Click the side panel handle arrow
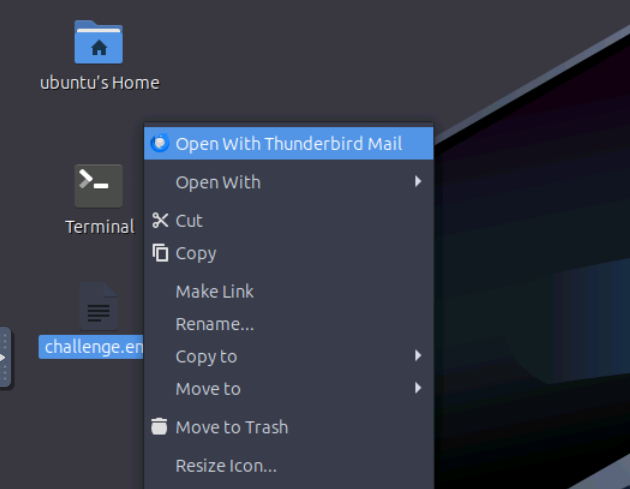 [x=4, y=357]
